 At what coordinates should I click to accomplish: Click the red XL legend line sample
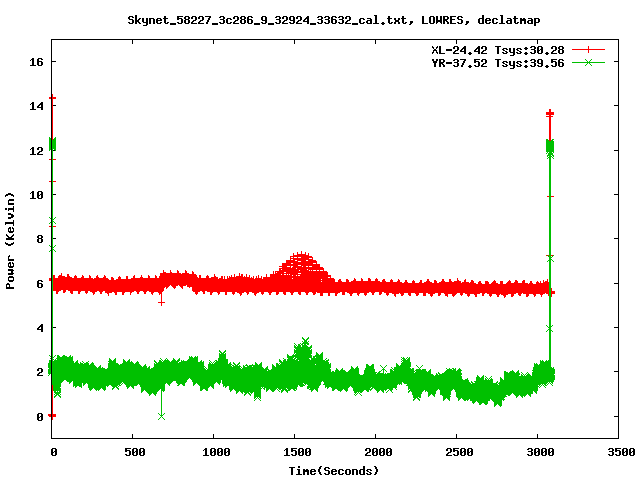point(588,50)
